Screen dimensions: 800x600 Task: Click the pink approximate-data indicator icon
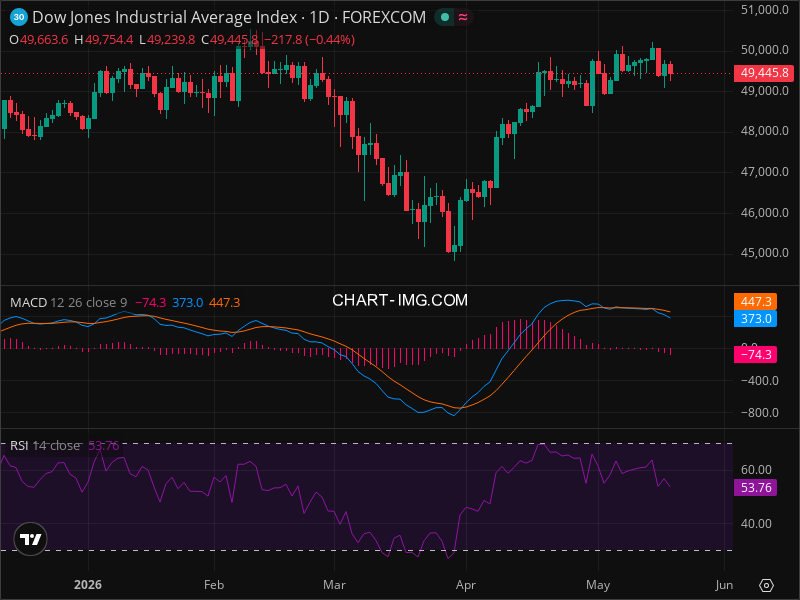tap(463, 17)
